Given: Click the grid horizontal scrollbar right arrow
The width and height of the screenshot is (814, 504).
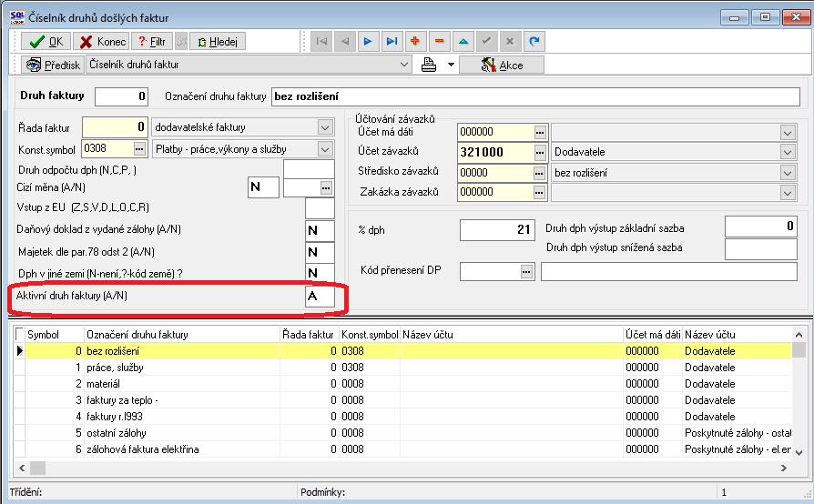Looking at the screenshot, I should [x=783, y=469].
